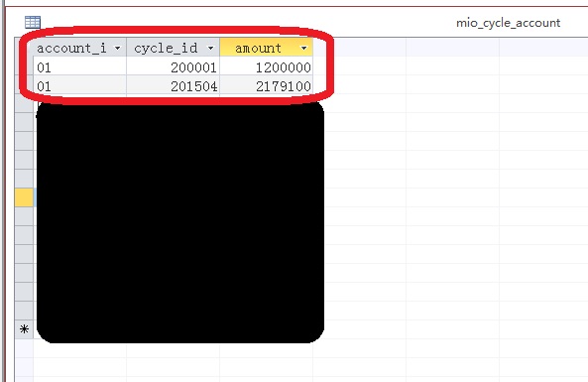Select the highlighted amount column header
Image resolution: width=588 pixels, height=382 pixels.
coord(267,48)
